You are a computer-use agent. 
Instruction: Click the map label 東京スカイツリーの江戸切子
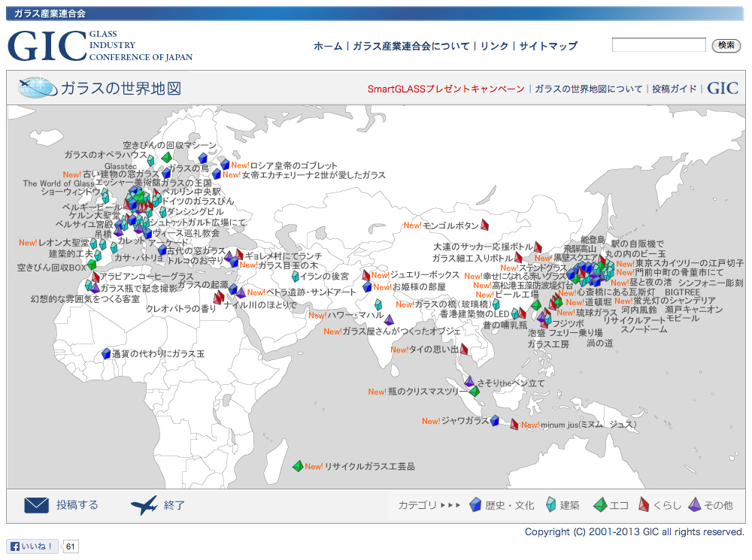(690, 263)
